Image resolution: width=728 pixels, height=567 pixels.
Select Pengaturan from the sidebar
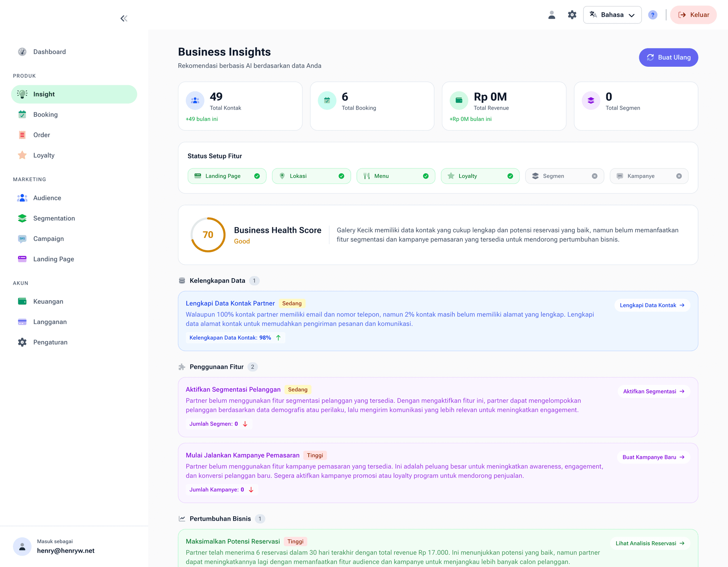coord(50,342)
